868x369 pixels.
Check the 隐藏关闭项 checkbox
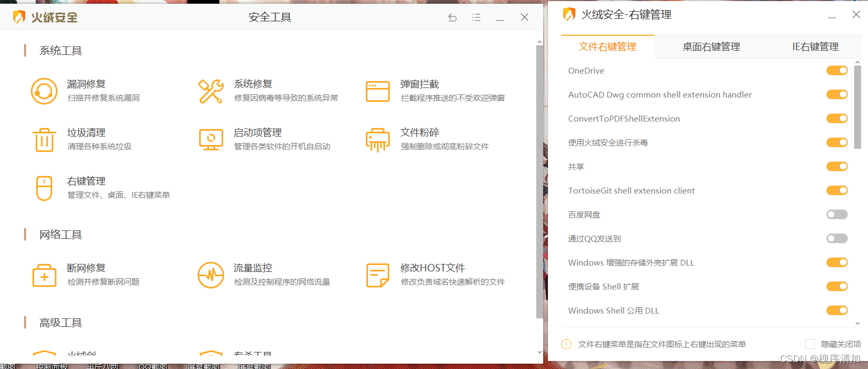(x=810, y=344)
